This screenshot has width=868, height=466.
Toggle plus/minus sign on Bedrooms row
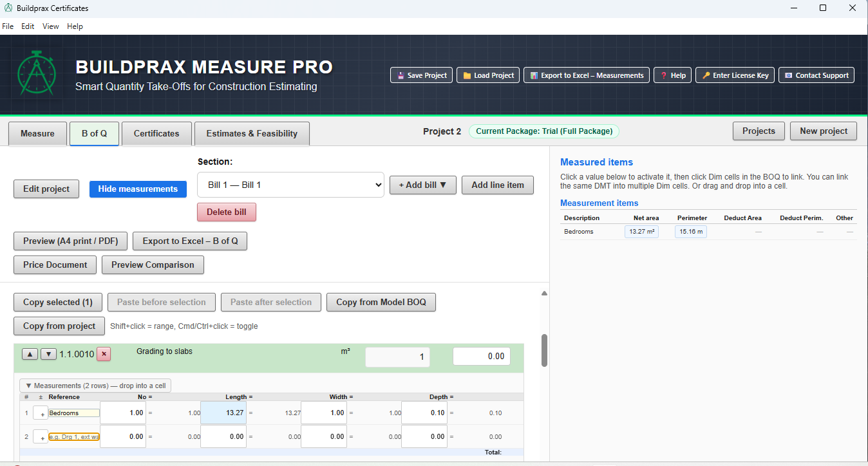41,413
